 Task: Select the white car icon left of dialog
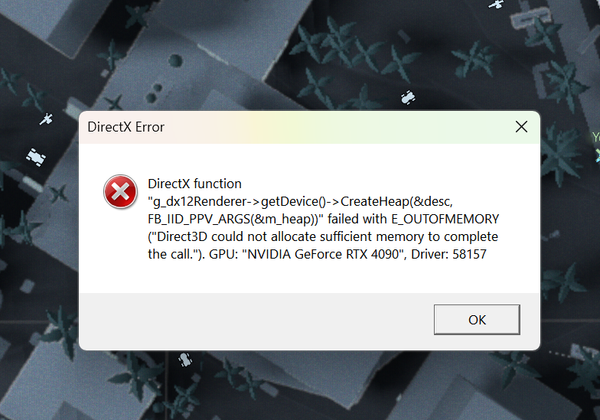(36, 157)
